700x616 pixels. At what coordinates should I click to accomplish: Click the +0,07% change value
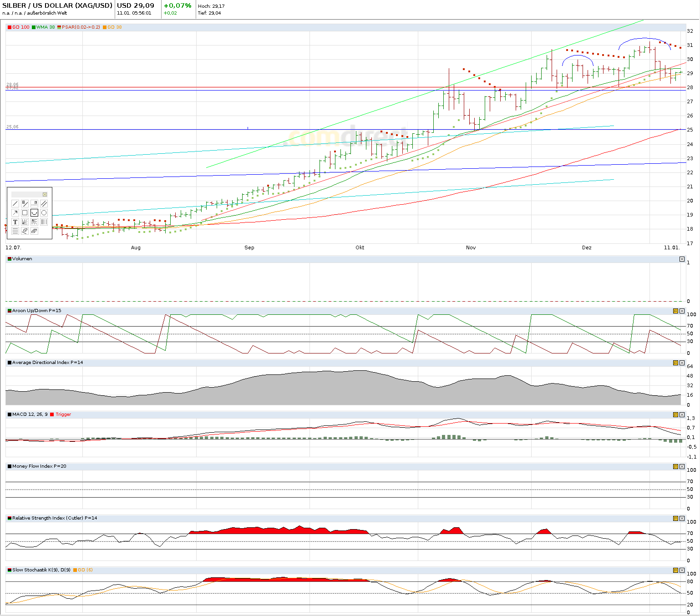point(178,5)
